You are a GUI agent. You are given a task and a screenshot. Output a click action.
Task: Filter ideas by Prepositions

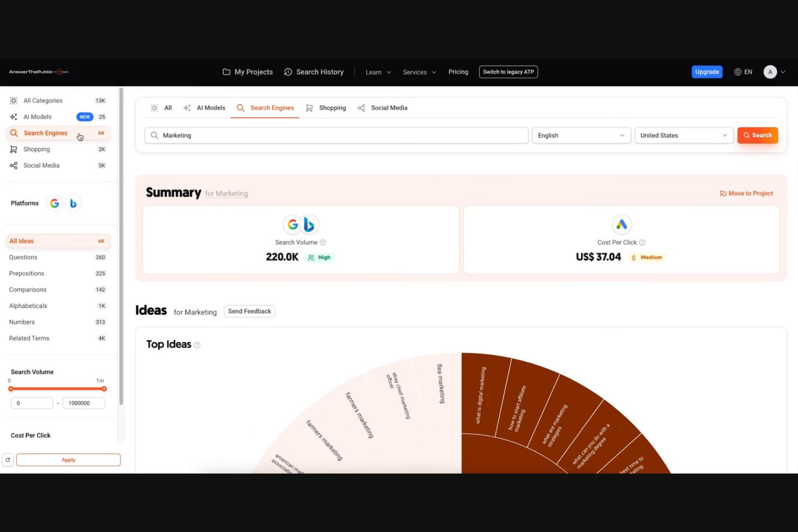pos(58,273)
